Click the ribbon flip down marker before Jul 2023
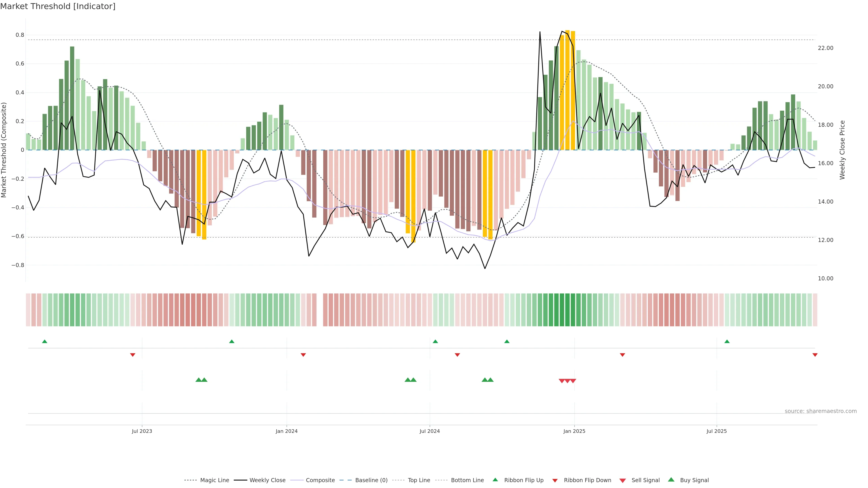 coord(133,355)
